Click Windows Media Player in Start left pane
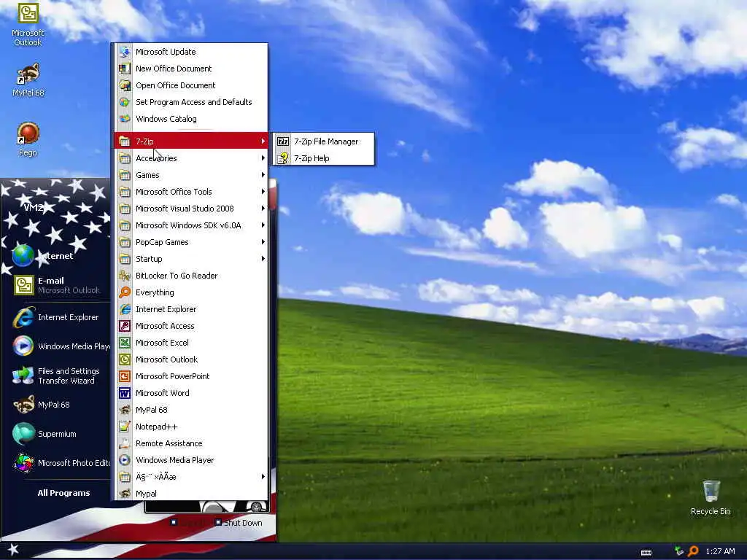The width and height of the screenshot is (747, 560). 60,346
